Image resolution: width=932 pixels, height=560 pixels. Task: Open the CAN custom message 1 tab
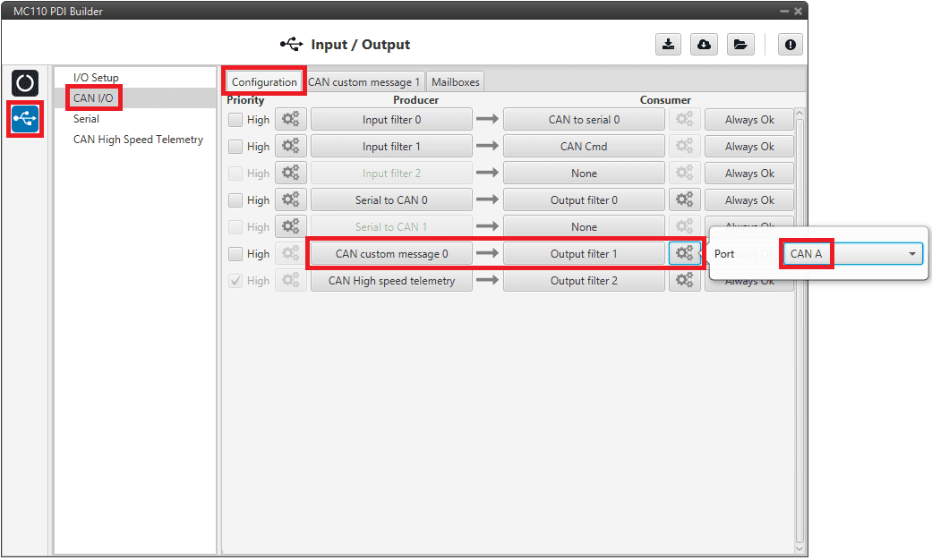[363, 82]
